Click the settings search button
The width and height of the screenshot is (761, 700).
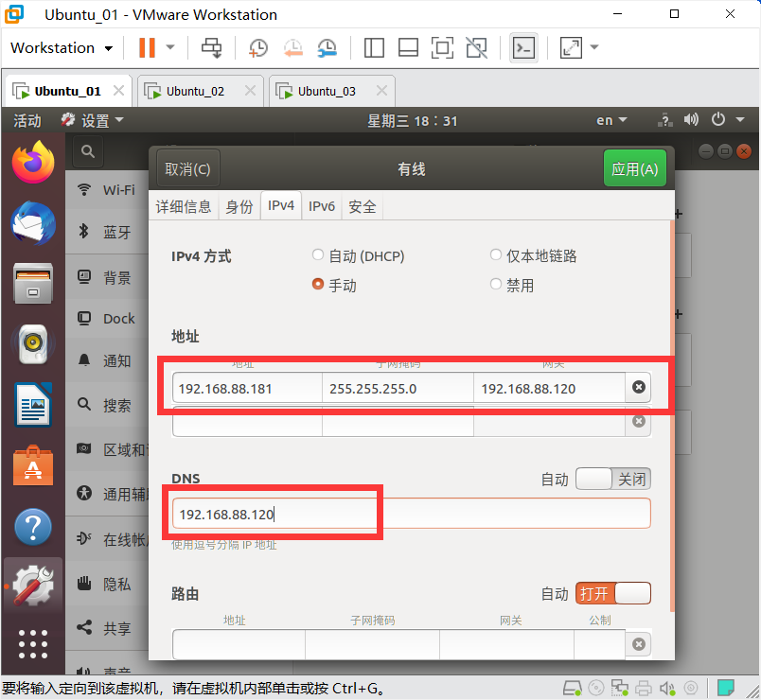(x=87, y=152)
